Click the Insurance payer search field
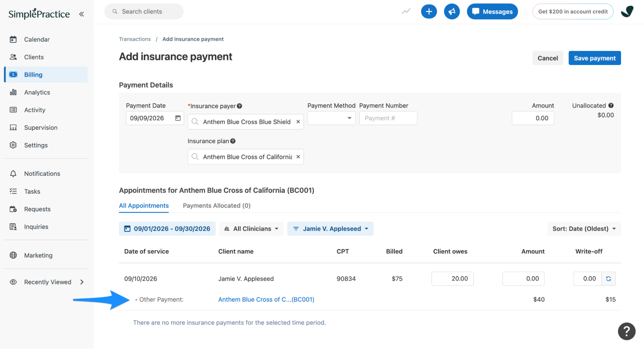The width and height of the screenshot is (644, 349). tap(245, 122)
